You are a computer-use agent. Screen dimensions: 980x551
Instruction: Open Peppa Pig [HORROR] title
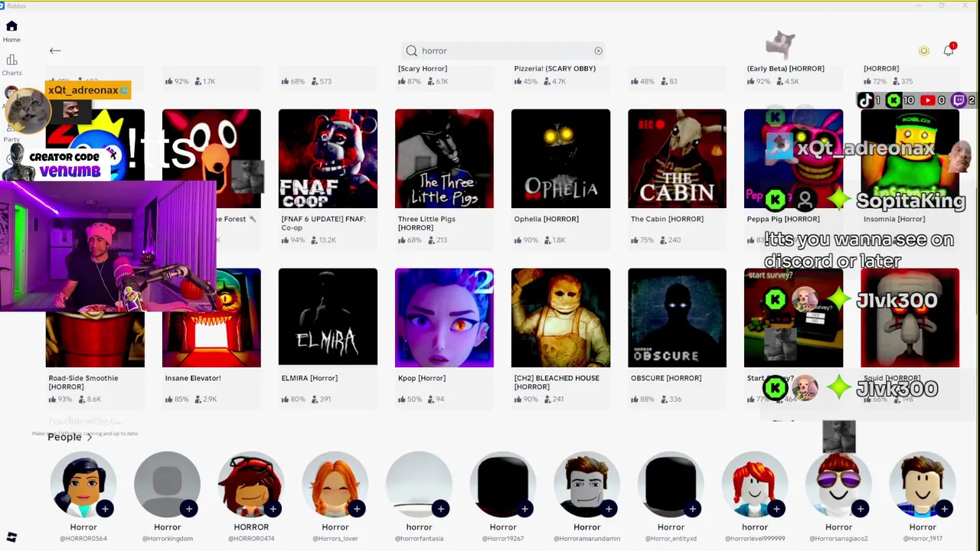[783, 219]
